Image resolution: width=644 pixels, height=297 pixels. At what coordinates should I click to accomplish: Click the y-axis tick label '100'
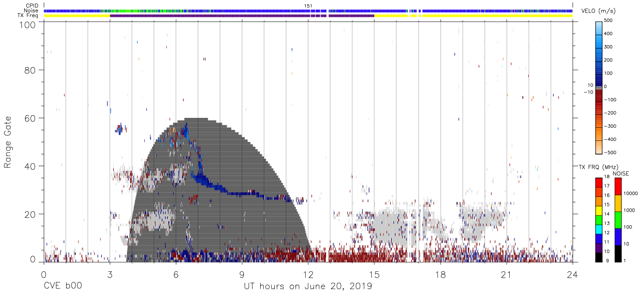pyautogui.click(x=28, y=24)
